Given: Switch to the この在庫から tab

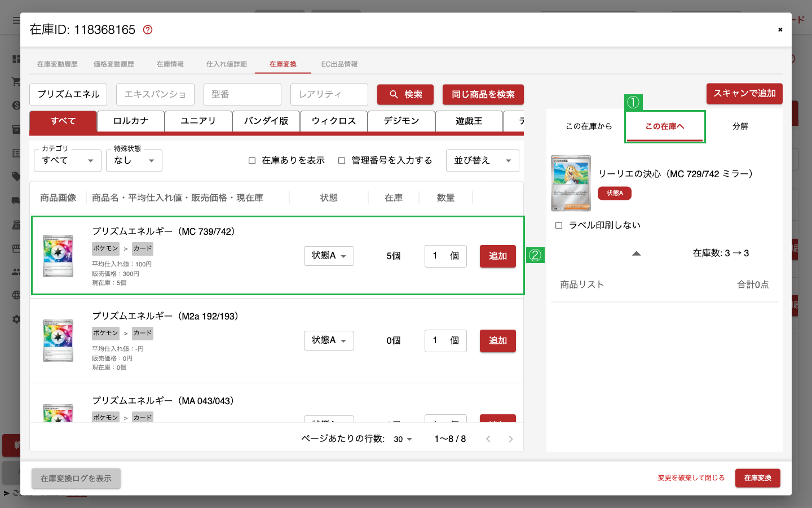Looking at the screenshot, I should 589,126.
